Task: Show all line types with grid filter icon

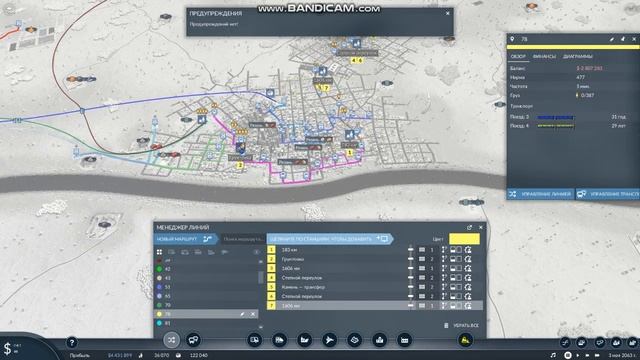Action: (x=160, y=252)
